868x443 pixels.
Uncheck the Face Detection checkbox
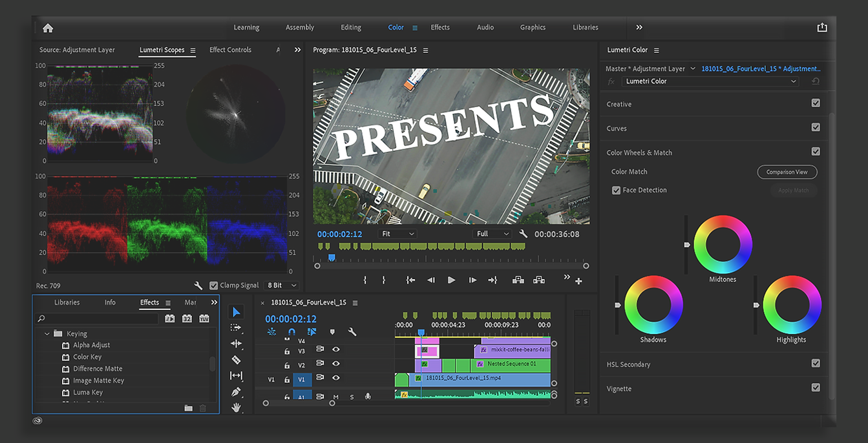616,190
